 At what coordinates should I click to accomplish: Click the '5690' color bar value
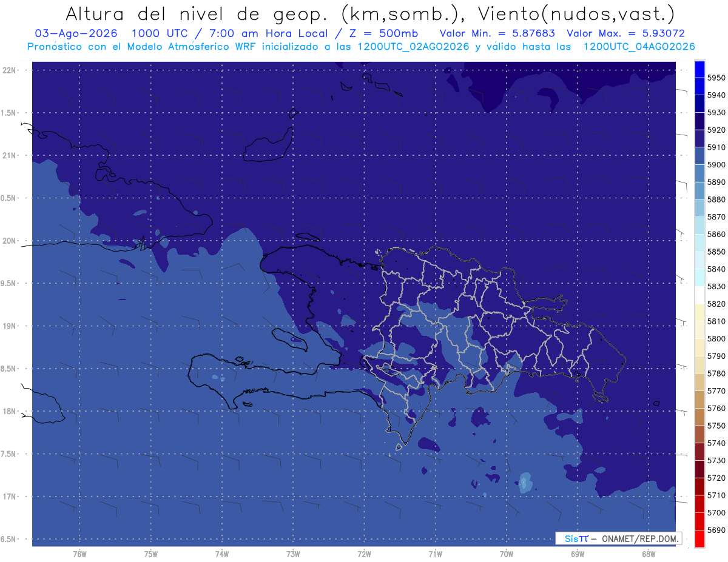click(716, 530)
